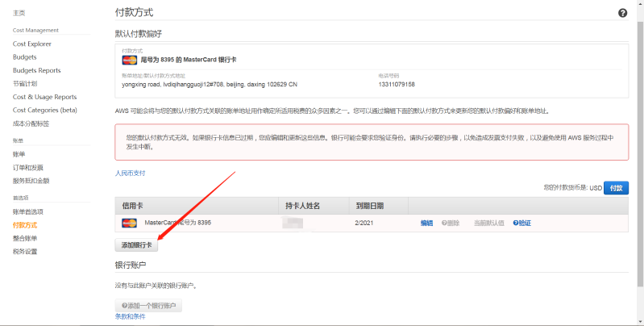Viewport: 644px width, 326px height.
Task: Open Cost & Usage Reports in sidebar
Action: pos(45,97)
